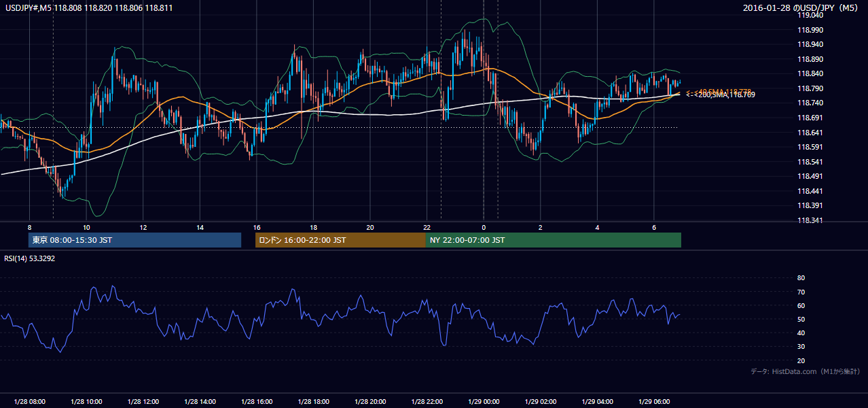Click hour tick 0 below the price chart
This screenshot has width=868, height=408.
tap(484, 227)
